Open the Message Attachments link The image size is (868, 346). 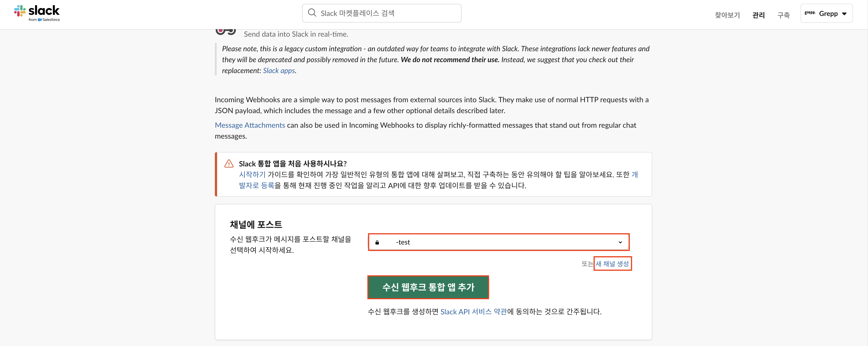pos(250,125)
